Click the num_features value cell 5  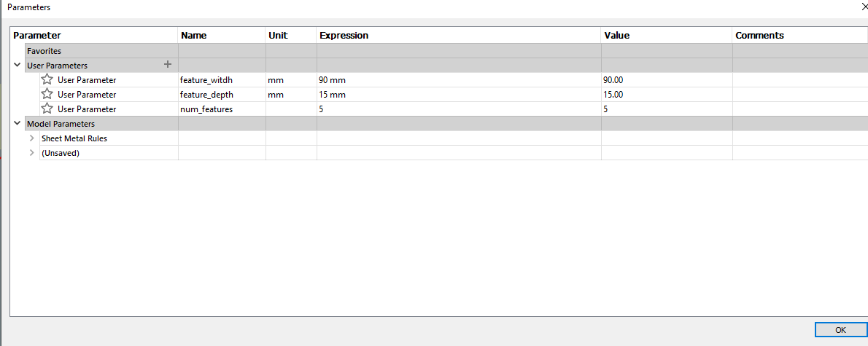(667, 109)
